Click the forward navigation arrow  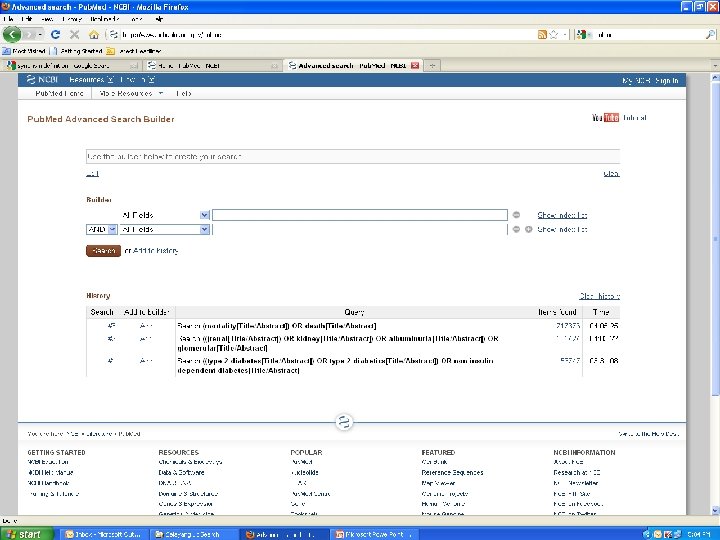(29, 34)
